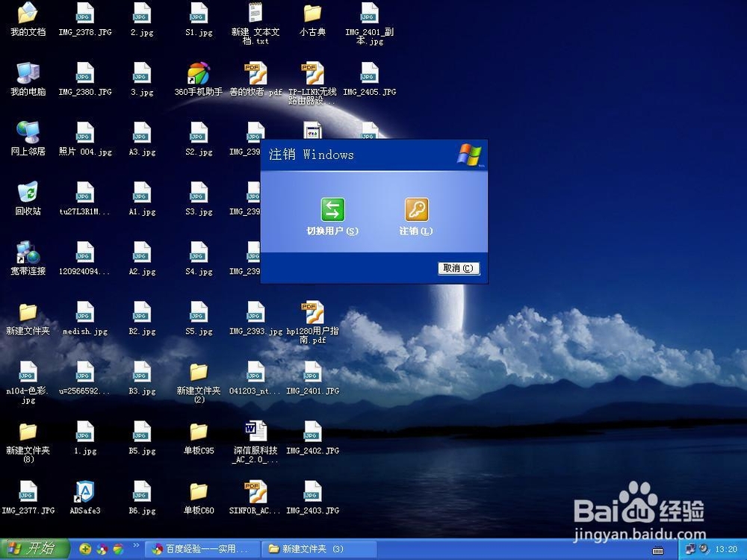Viewport: 747px width, 560px height.
Task: Select TP-LINK无线路由器 PDF icon
Action: [x=312, y=73]
